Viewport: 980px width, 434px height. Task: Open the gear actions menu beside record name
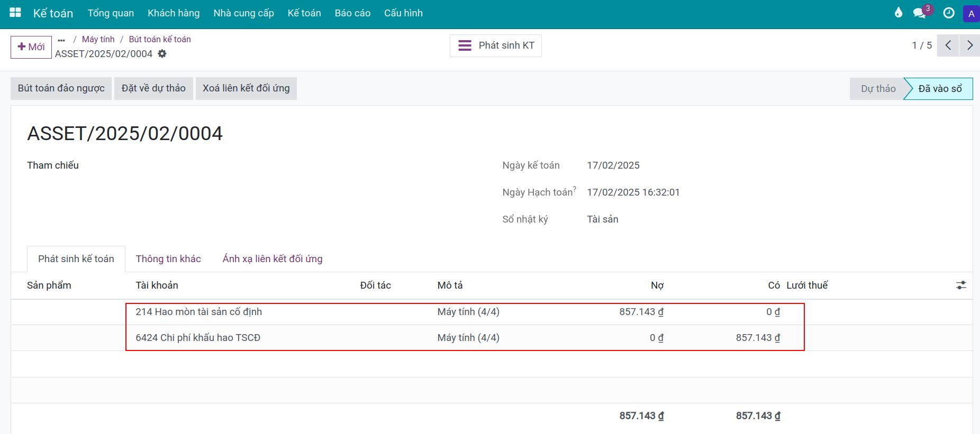pos(162,54)
